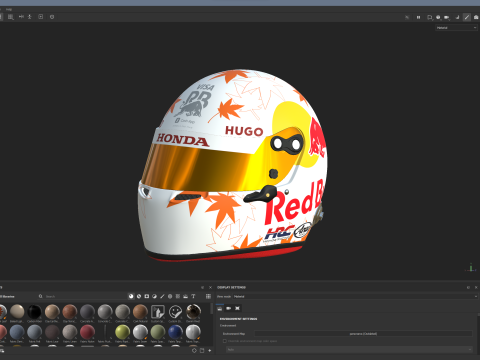This screenshot has height=360, width=480.
Task: Filter assets by environment maps
Action: coord(185,296)
